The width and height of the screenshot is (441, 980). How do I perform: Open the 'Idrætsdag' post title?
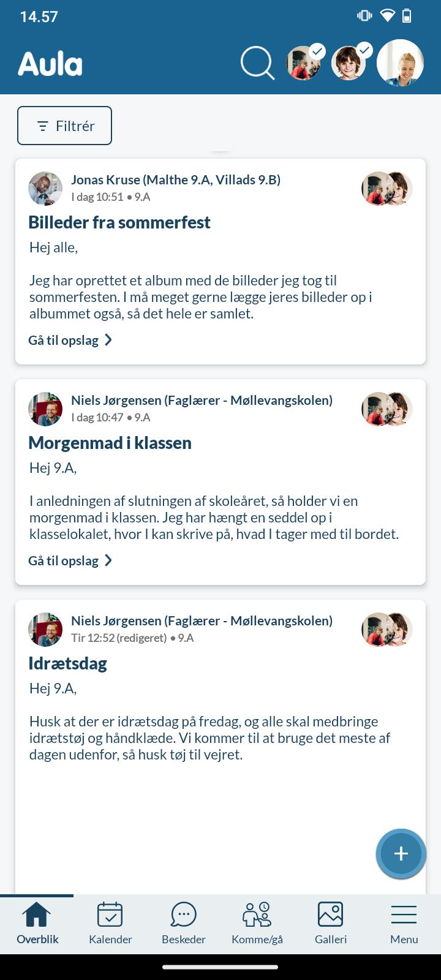coord(68,663)
